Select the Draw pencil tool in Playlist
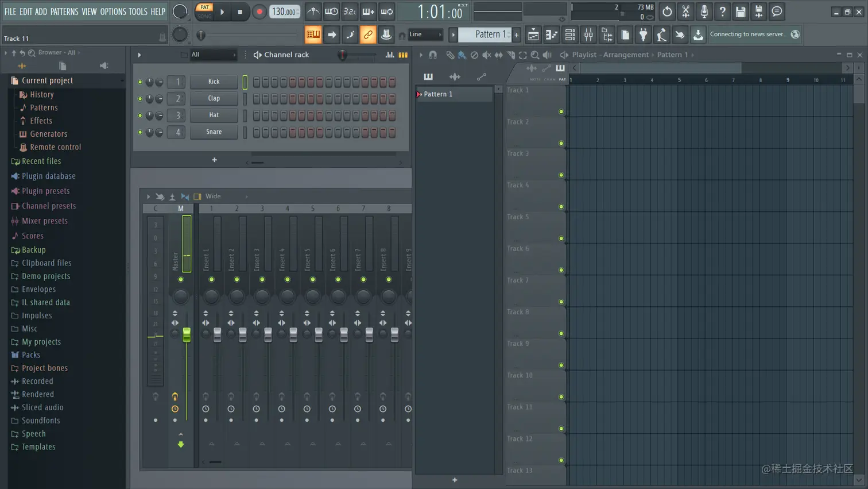868x489 pixels. point(450,55)
